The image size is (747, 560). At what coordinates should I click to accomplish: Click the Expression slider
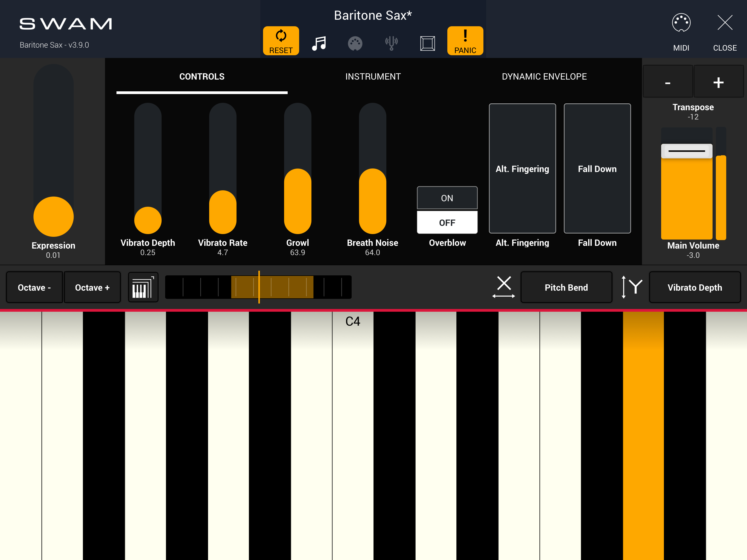pyautogui.click(x=53, y=150)
